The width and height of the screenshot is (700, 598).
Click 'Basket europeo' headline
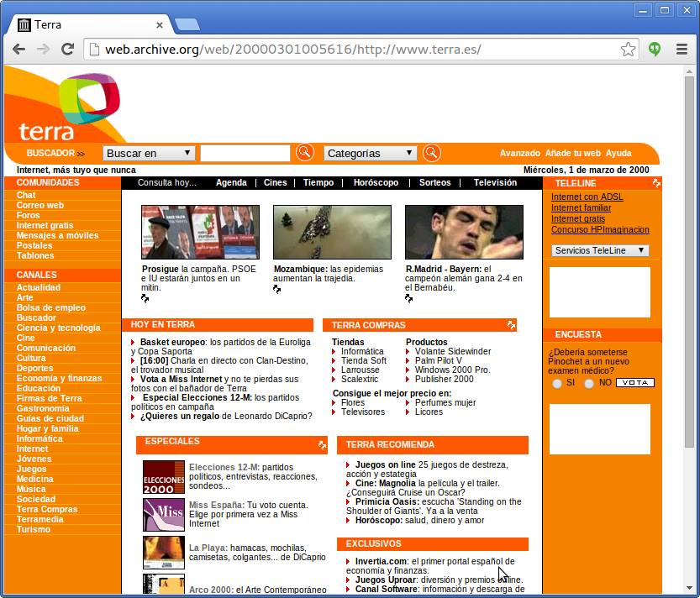point(173,343)
